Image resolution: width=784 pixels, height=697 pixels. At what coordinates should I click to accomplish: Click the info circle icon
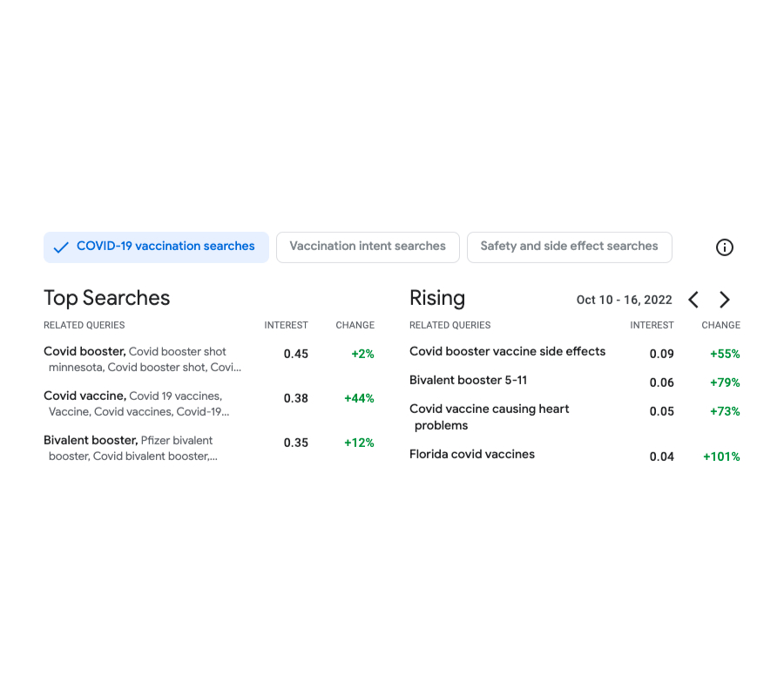725,247
